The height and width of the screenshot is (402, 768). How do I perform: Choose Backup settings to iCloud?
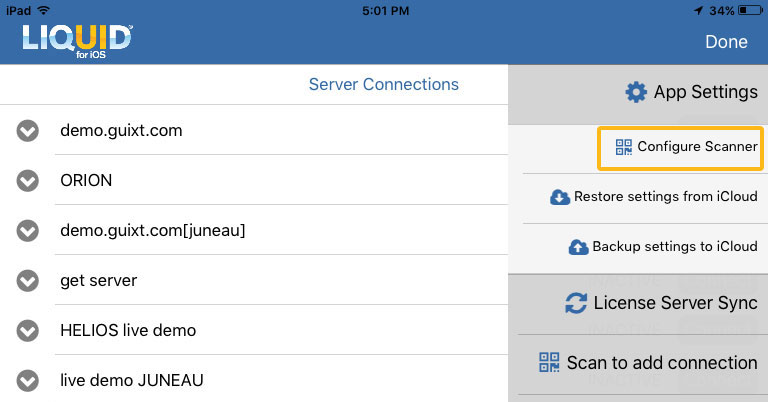click(674, 247)
